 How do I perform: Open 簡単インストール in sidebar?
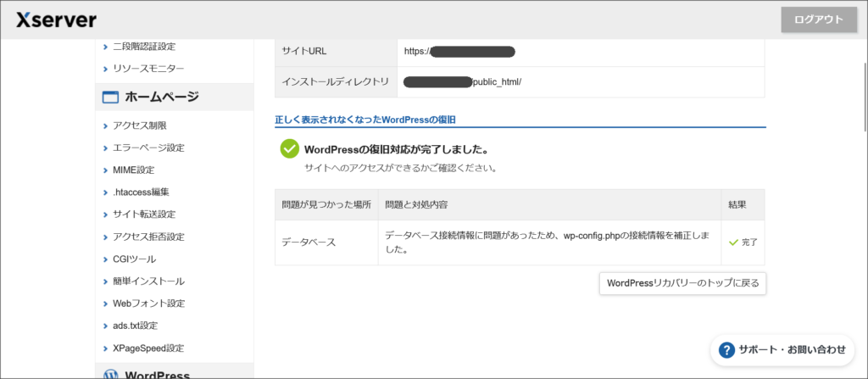pyautogui.click(x=148, y=281)
